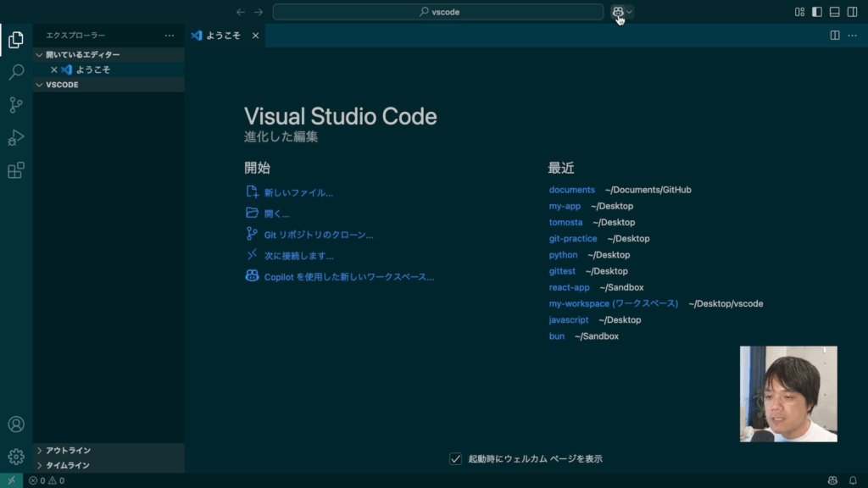Open the recent git-practice folder

(573, 239)
